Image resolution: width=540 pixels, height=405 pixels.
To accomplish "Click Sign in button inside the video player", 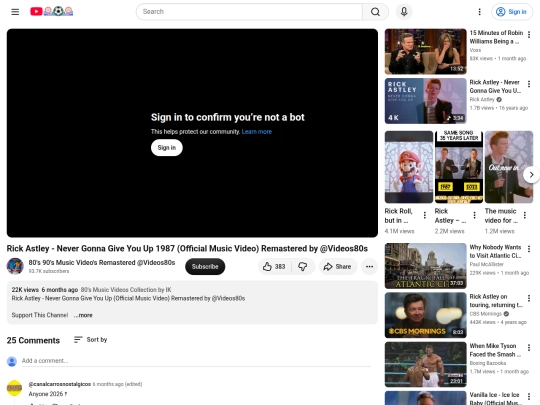I will click(167, 148).
